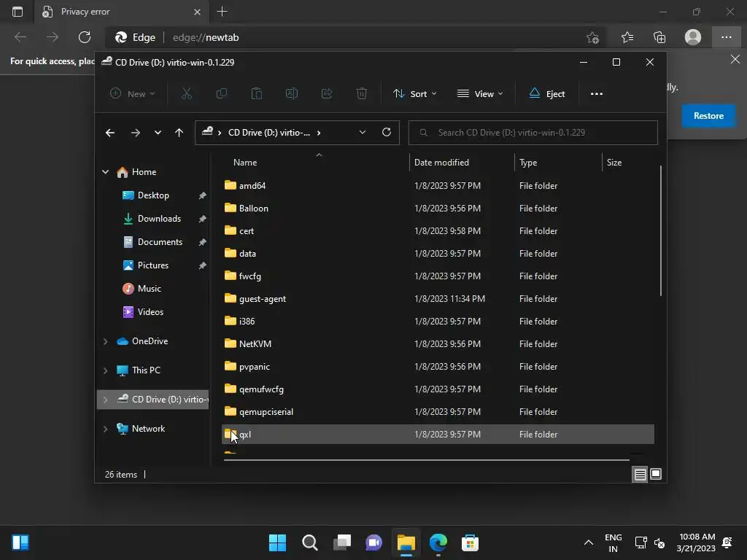Select the pvpanic folder
Image resolution: width=747 pixels, height=560 pixels.
[x=438, y=367]
